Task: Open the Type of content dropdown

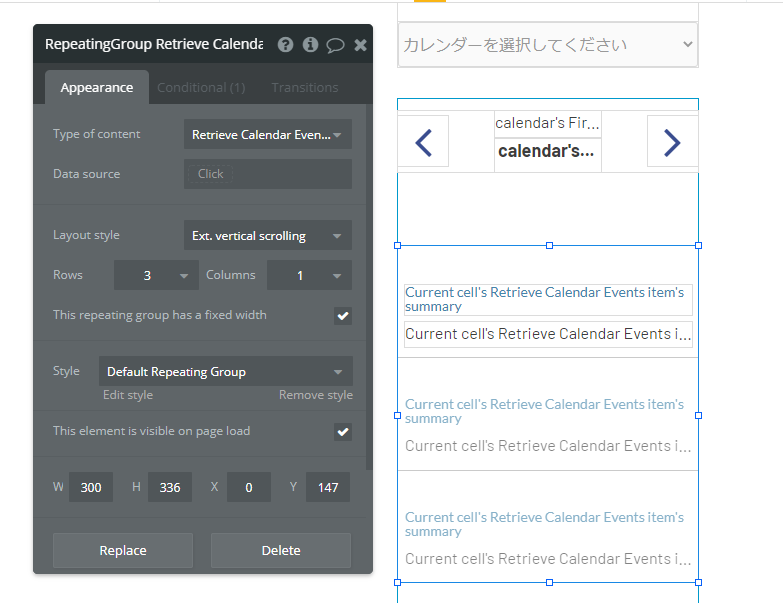Action: [267, 135]
